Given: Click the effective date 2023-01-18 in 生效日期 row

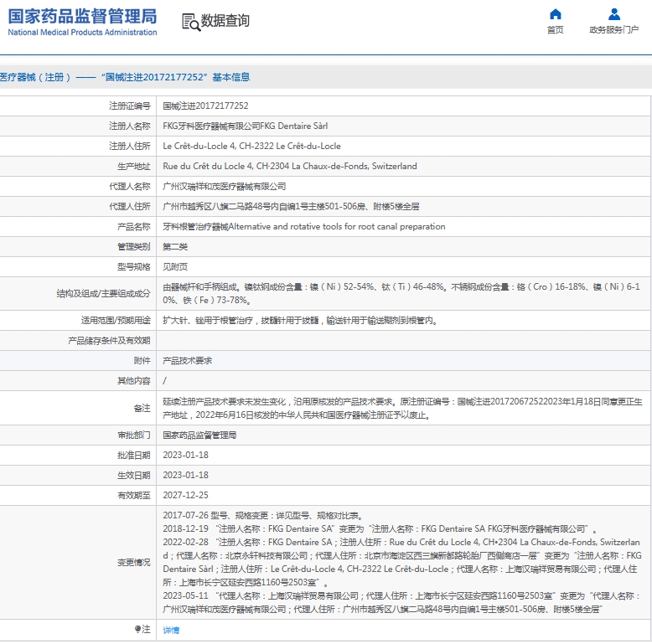Looking at the screenshot, I should (185, 476).
